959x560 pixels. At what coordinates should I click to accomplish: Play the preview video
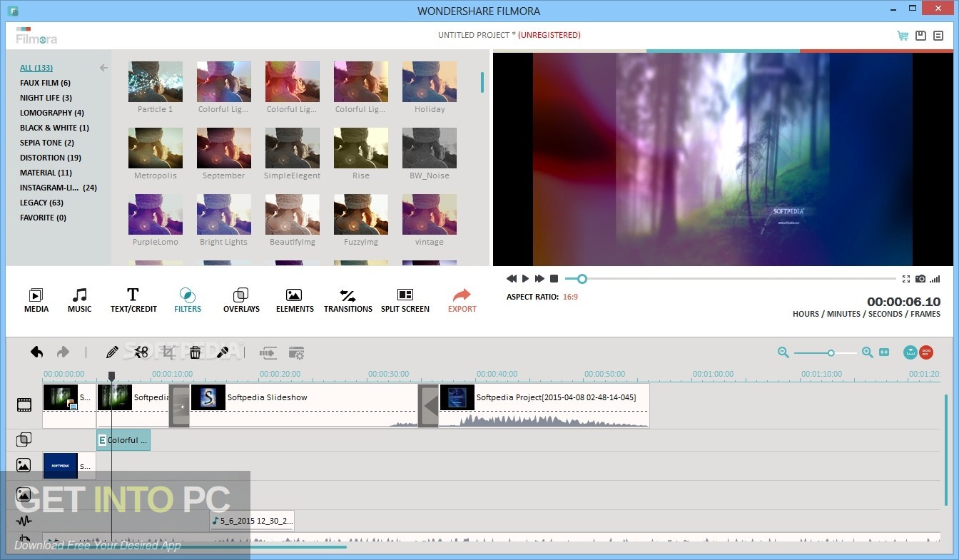526,278
